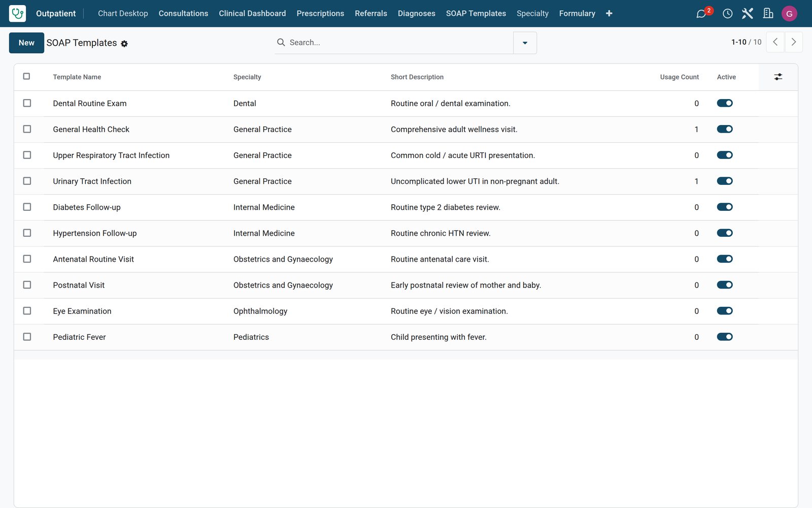812x508 pixels.
Task: Open the column settings adjust icon
Action: [778, 77]
